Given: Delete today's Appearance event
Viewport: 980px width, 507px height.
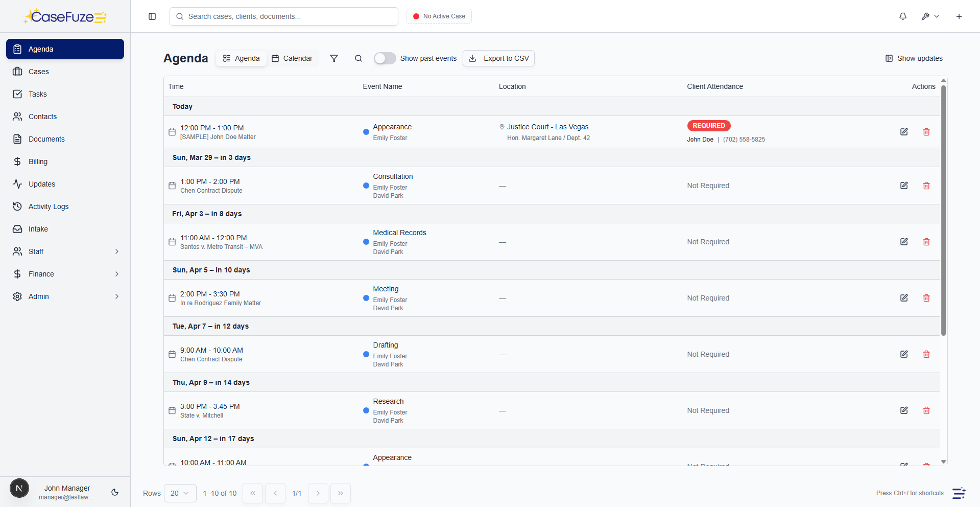Looking at the screenshot, I should 926,132.
